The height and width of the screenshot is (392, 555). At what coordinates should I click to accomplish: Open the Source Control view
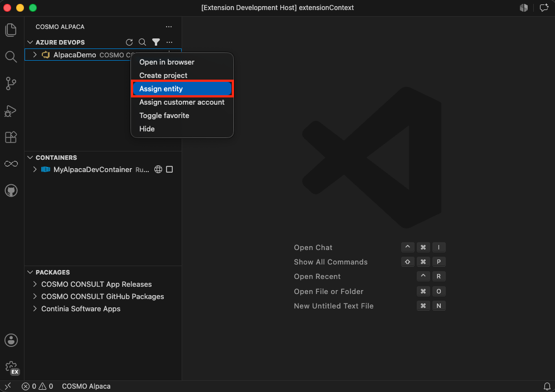(11, 84)
